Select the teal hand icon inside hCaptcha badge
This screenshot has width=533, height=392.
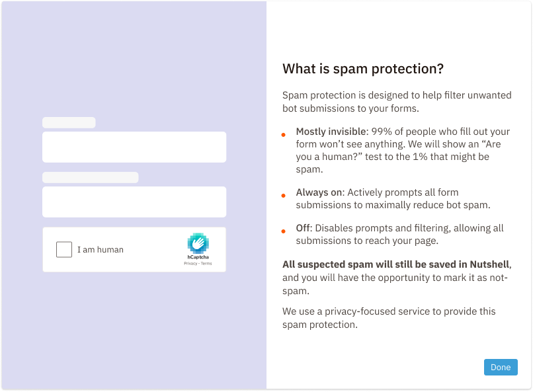[198, 243]
